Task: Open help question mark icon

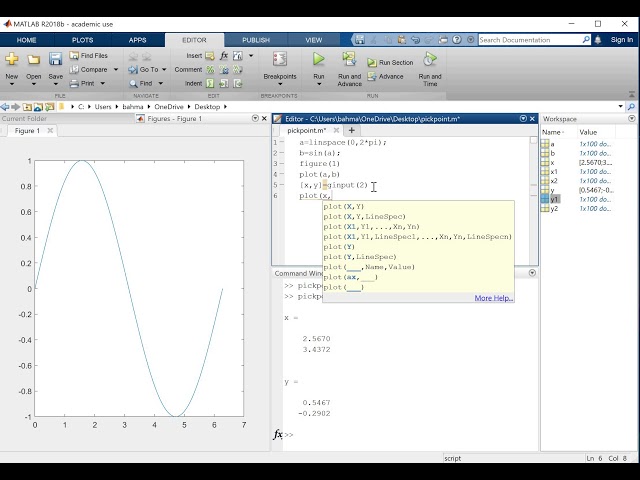Action: (x=457, y=40)
